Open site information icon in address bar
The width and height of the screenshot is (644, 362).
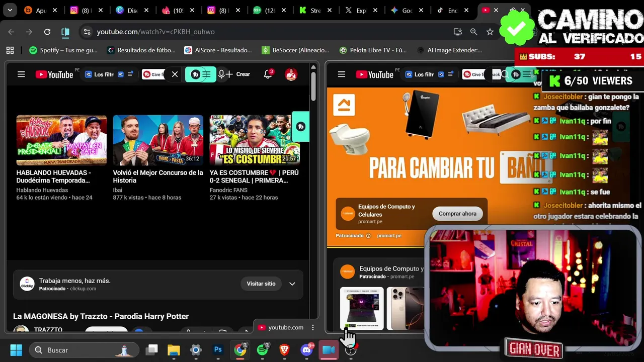click(87, 32)
